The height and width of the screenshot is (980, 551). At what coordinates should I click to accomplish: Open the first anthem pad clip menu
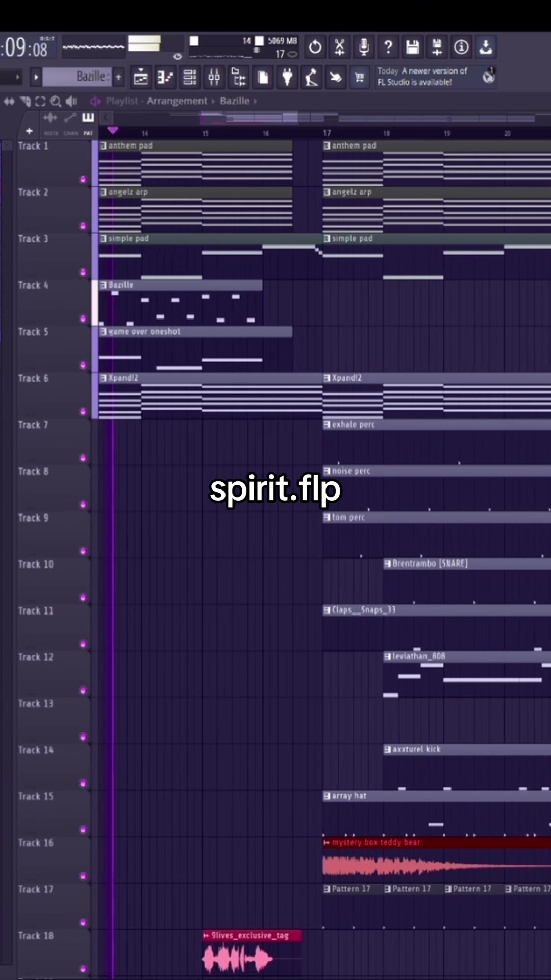tap(104, 145)
